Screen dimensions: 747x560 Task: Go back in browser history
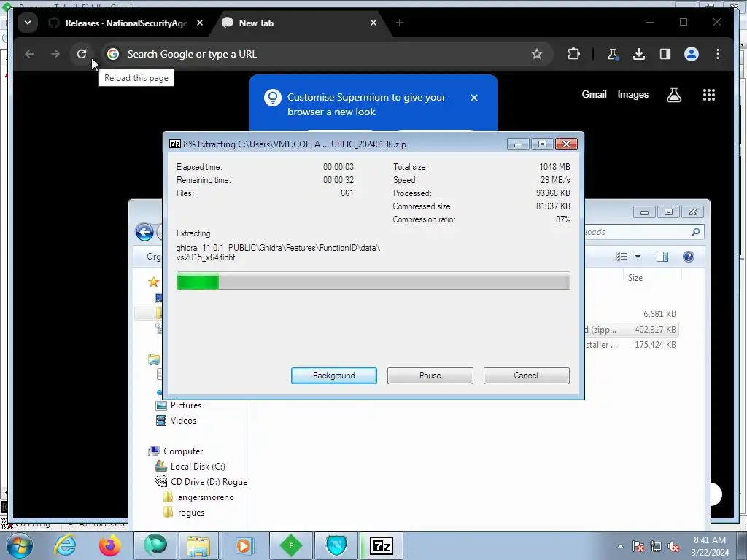[x=29, y=54]
